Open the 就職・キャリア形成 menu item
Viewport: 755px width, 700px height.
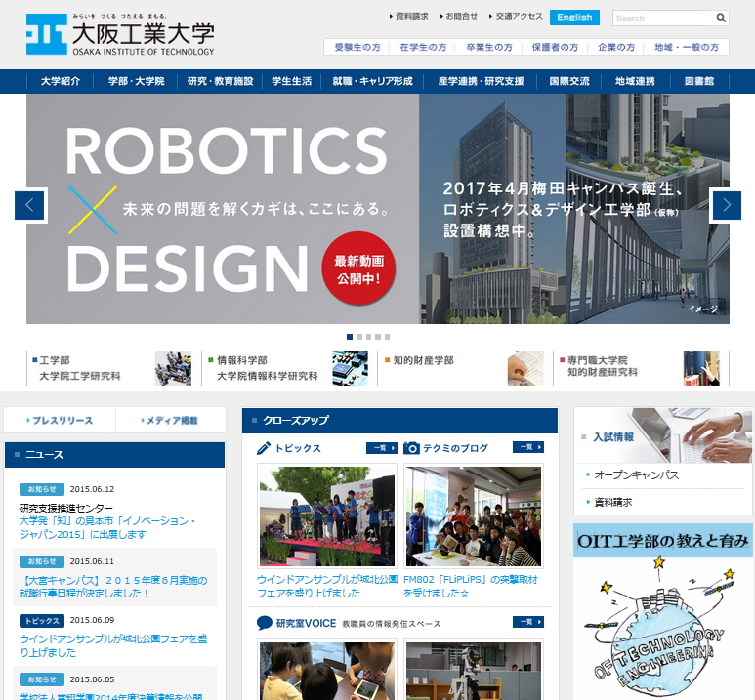(x=374, y=82)
